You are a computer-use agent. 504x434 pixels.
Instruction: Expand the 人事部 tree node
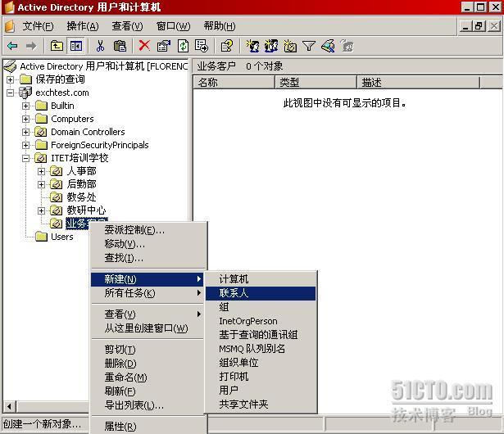click(42, 171)
